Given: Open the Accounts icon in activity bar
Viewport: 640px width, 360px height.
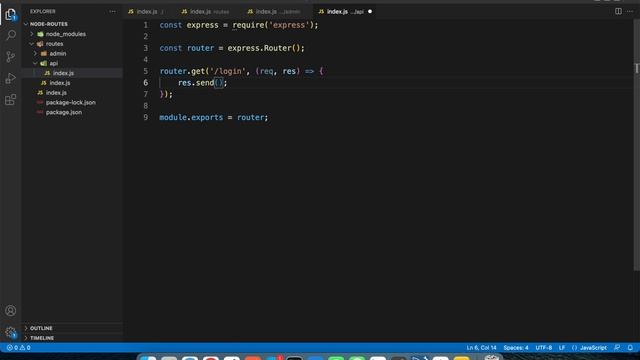Looking at the screenshot, I should (11, 311).
